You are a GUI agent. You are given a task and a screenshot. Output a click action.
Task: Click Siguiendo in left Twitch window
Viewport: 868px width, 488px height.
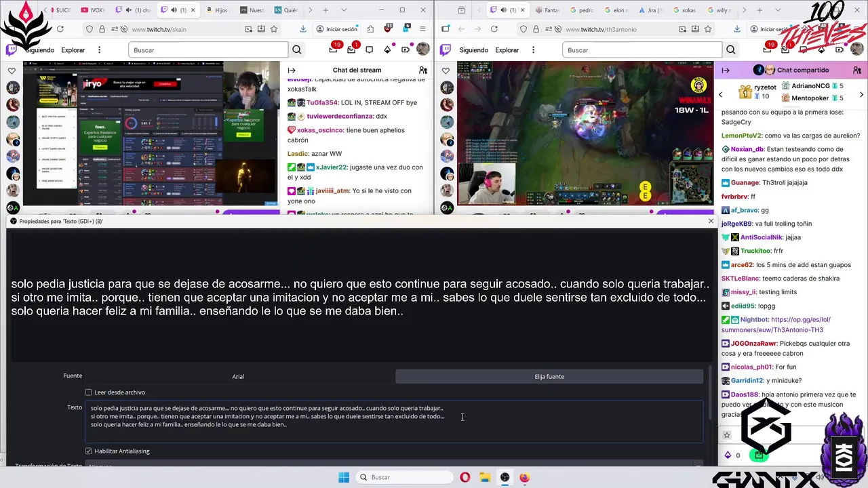coord(39,50)
